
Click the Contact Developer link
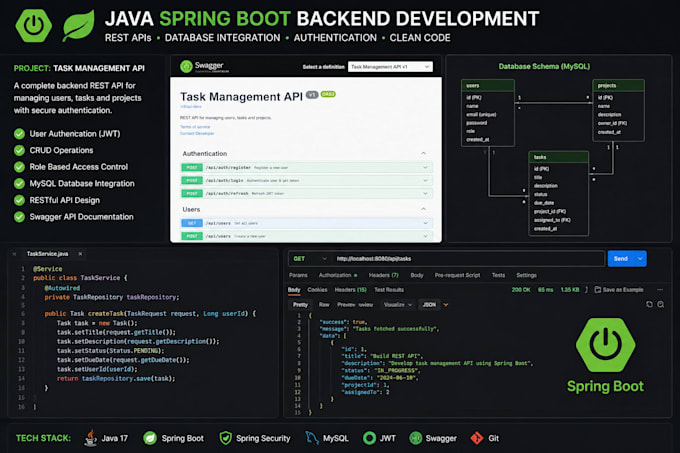tap(197, 134)
